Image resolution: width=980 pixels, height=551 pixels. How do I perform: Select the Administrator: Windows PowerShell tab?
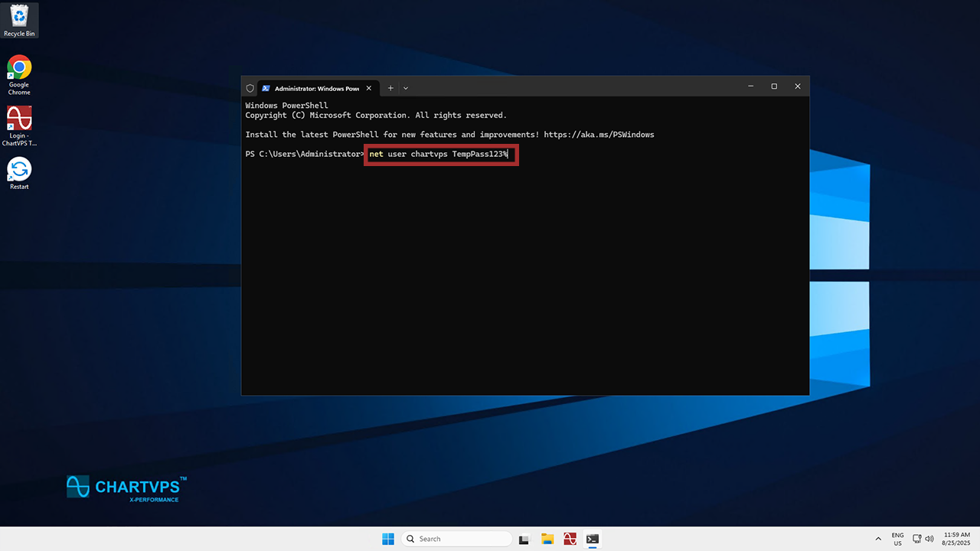click(x=315, y=88)
